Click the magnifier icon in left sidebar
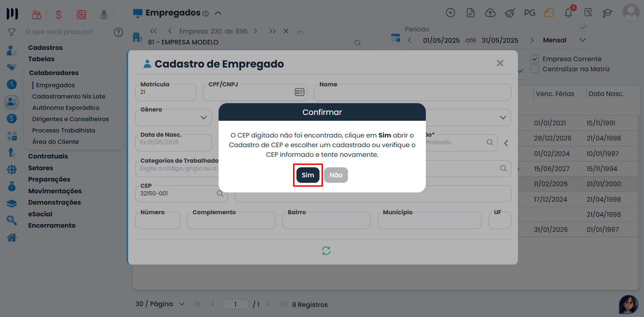The image size is (644, 317). pyautogui.click(x=12, y=220)
